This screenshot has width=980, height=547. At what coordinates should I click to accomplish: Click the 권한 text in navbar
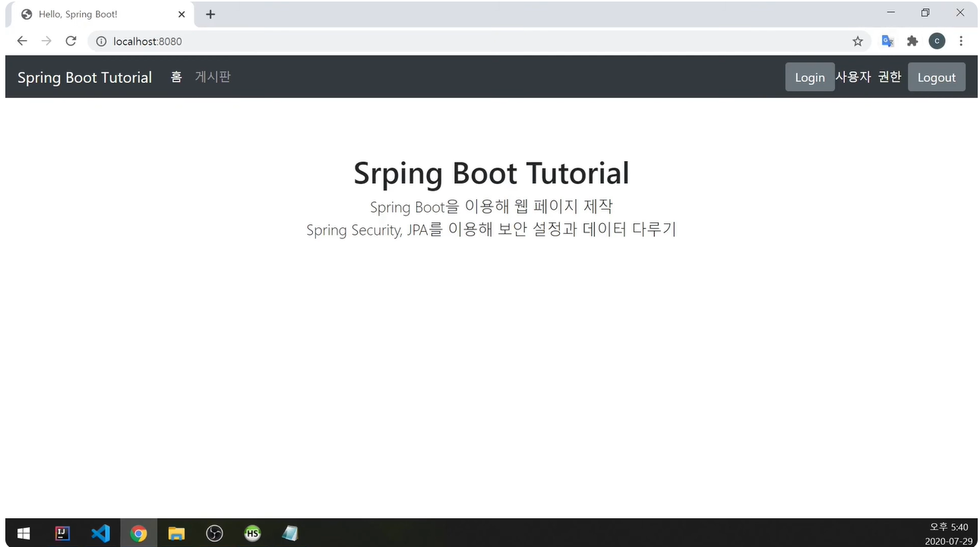(x=890, y=77)
